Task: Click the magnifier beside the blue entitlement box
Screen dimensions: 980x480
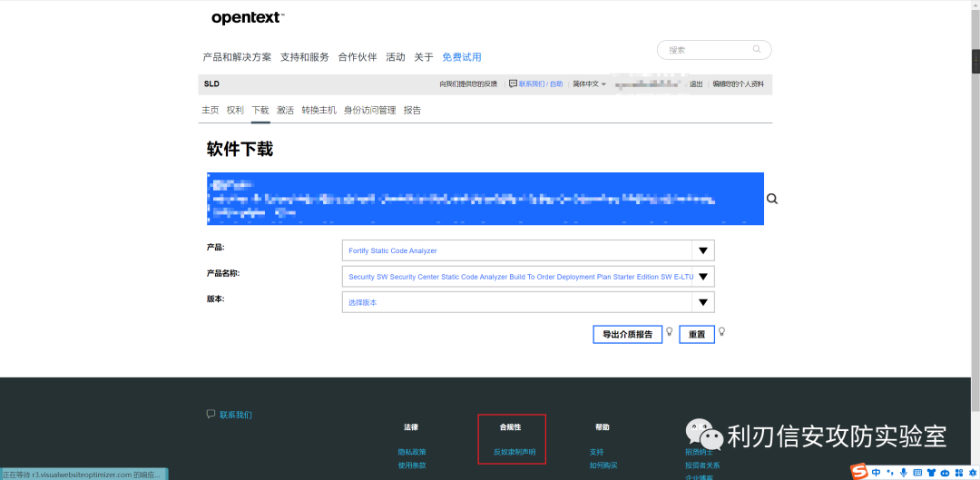Action: click(x=772, y=199)
